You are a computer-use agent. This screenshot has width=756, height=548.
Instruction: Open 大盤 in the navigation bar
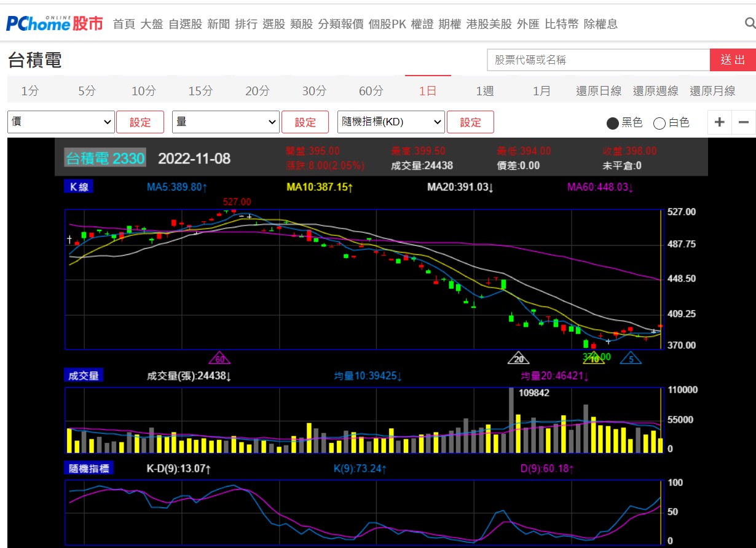(151, 24)
